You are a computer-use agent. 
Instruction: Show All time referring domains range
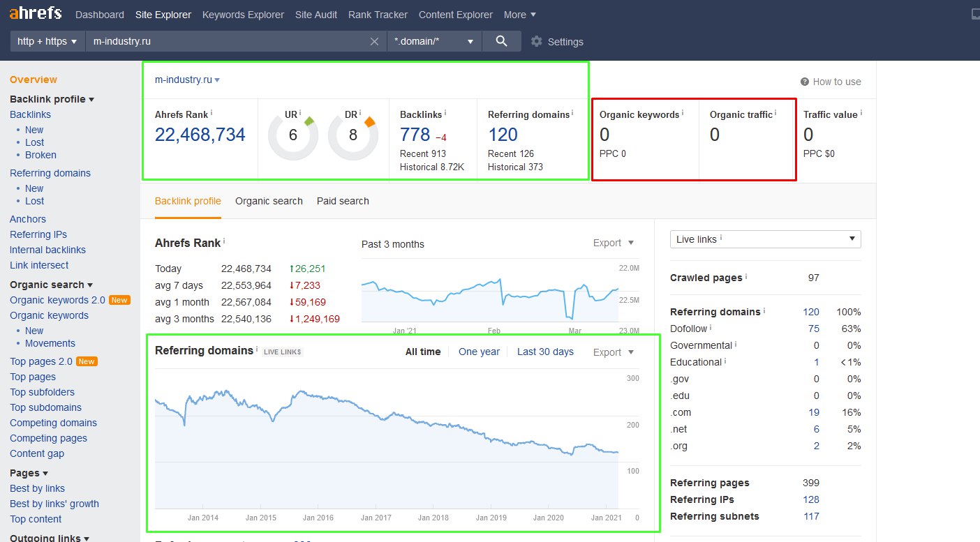(423, 352)
